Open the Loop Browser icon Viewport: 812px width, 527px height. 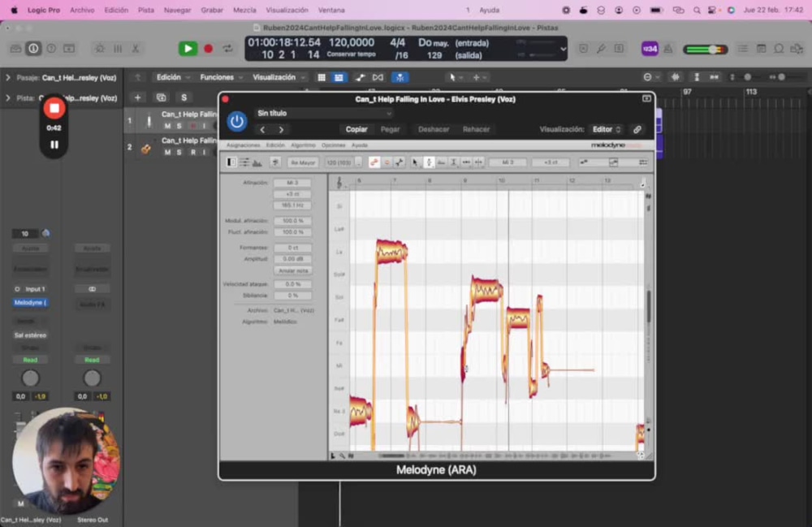tap(779, 49)
